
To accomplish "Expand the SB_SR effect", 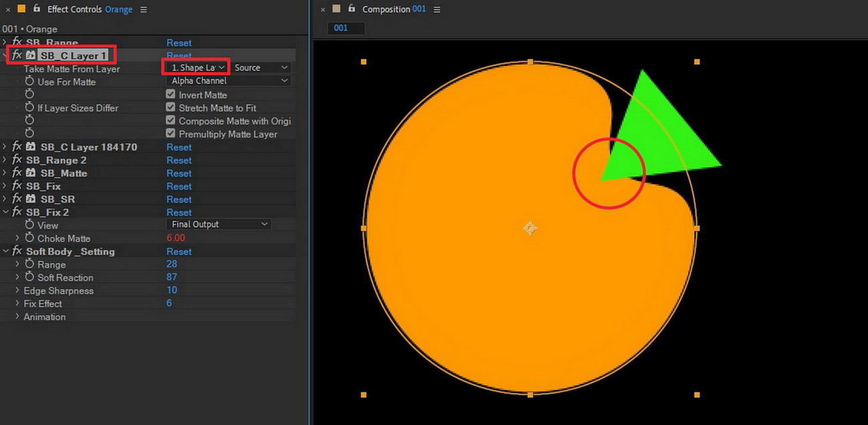I will tap(5, 199).
